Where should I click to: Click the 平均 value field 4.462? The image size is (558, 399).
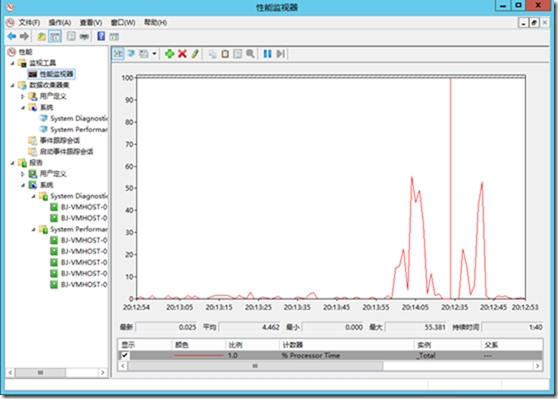pyautogui.click(x=249, y=327)
